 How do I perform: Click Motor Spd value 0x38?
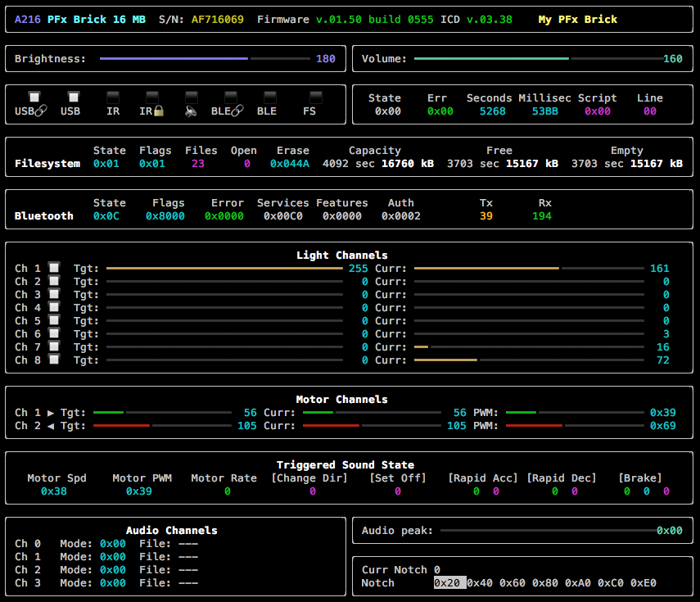tap(54, 491)
